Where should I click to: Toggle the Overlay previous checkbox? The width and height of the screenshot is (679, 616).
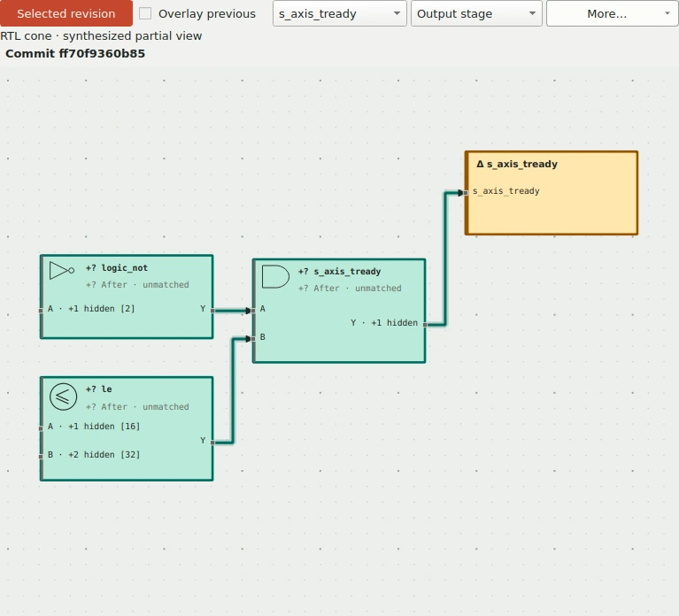145,13
